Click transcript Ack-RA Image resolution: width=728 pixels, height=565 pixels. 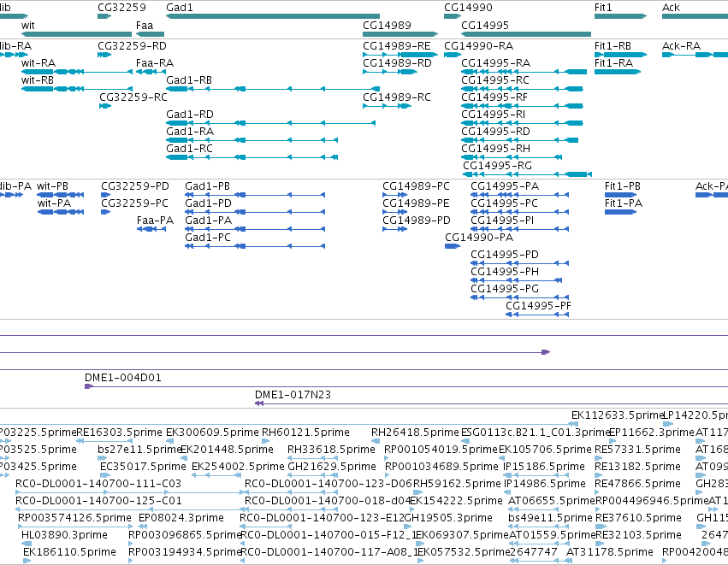point(695,54)
